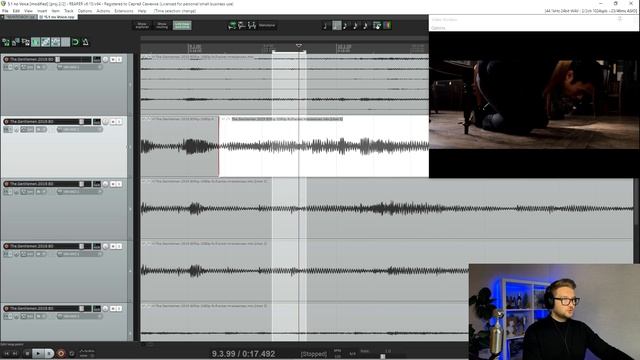This screenshot has height=360, width=640.
Task: Open the View menu
Action: 28,11
